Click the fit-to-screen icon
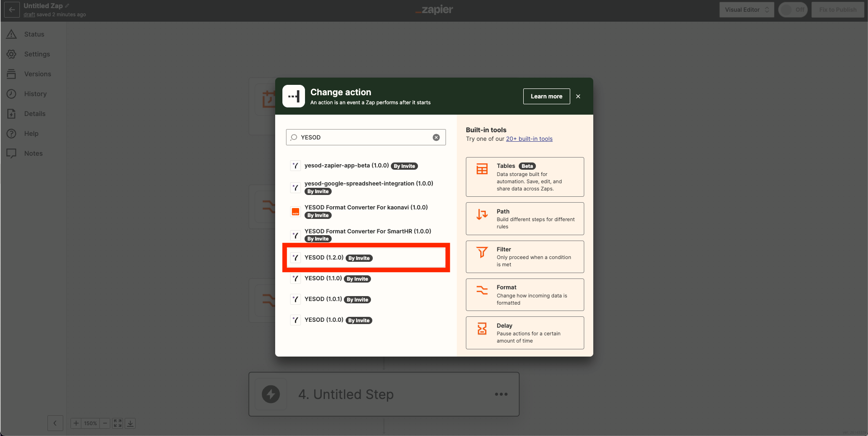 [x=117, y=423]
